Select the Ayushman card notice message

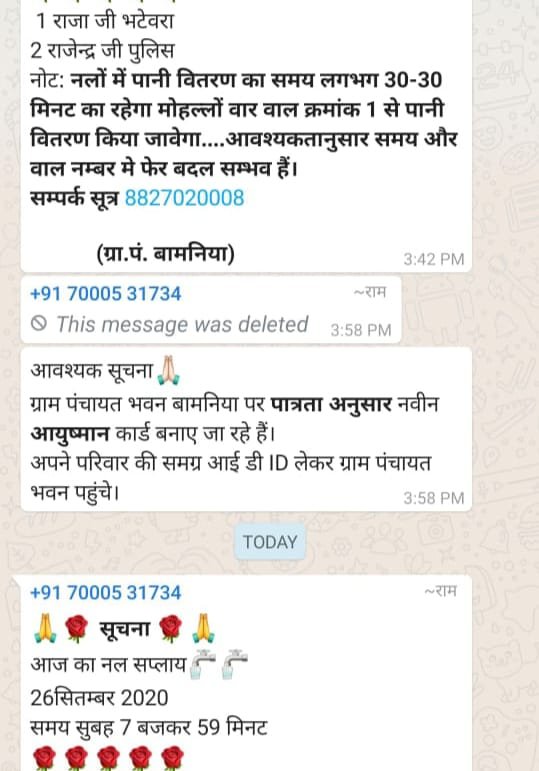click(x=246, y=430)
